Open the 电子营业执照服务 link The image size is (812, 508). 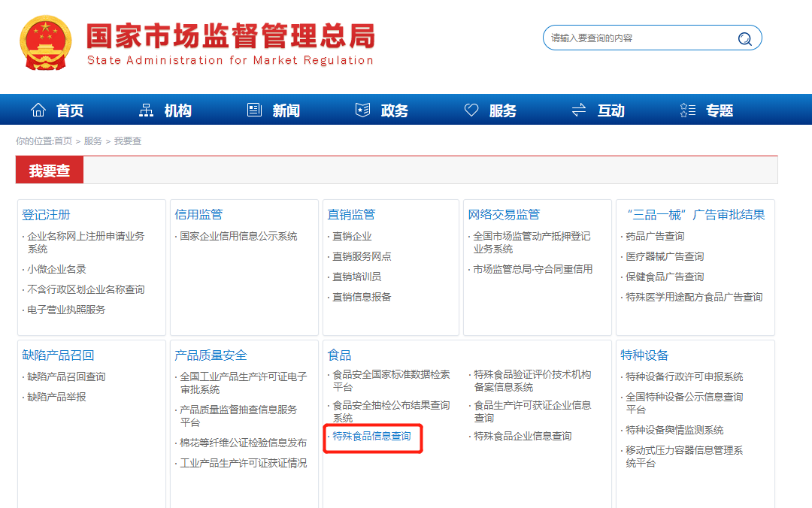(65, 310)
